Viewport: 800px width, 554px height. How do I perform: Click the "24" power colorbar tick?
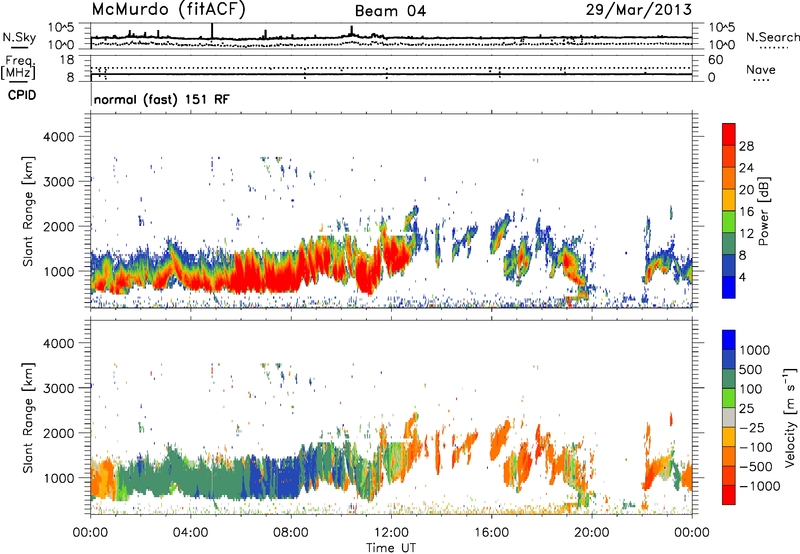pos(746,168)
